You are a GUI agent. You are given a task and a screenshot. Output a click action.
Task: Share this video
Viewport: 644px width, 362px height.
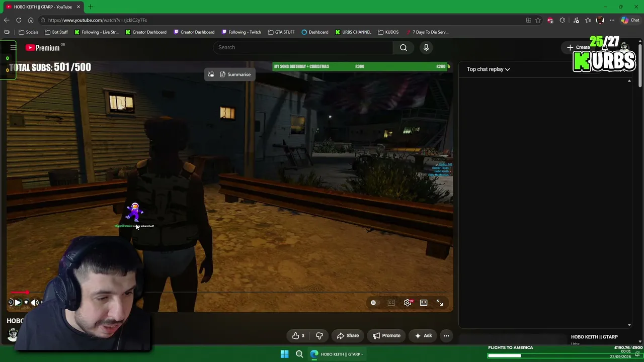(x=348, y=336)
